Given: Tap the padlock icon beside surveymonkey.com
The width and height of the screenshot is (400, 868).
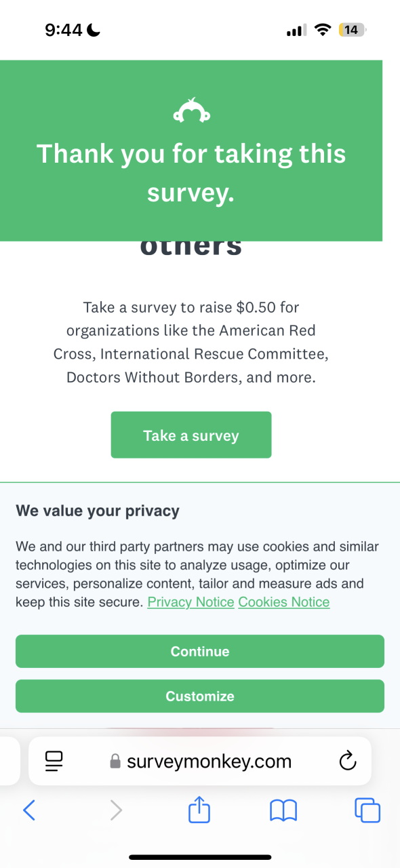Looking at the screenshot, I should pos(115,762).
